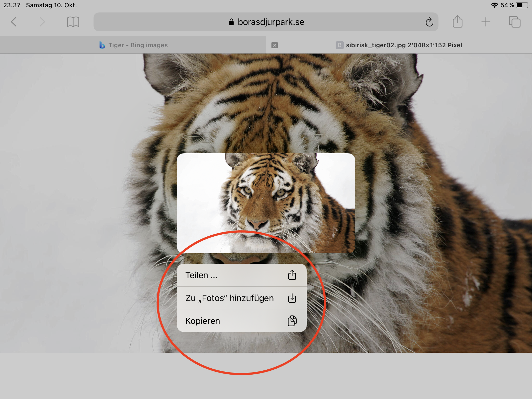Add a new tab with plus icon
This screenshot has width=532, height=399.
tap(486, 22)
